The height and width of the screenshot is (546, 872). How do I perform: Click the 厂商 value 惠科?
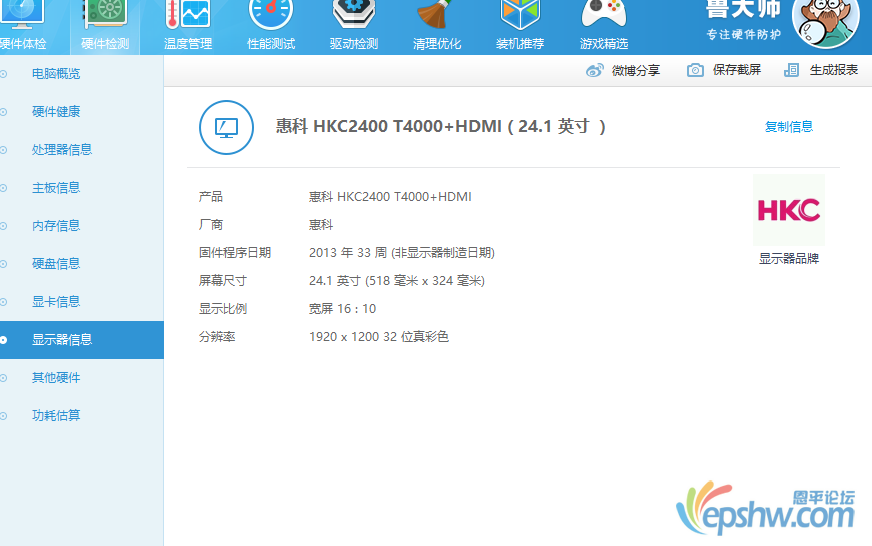(x=321, y=225)
